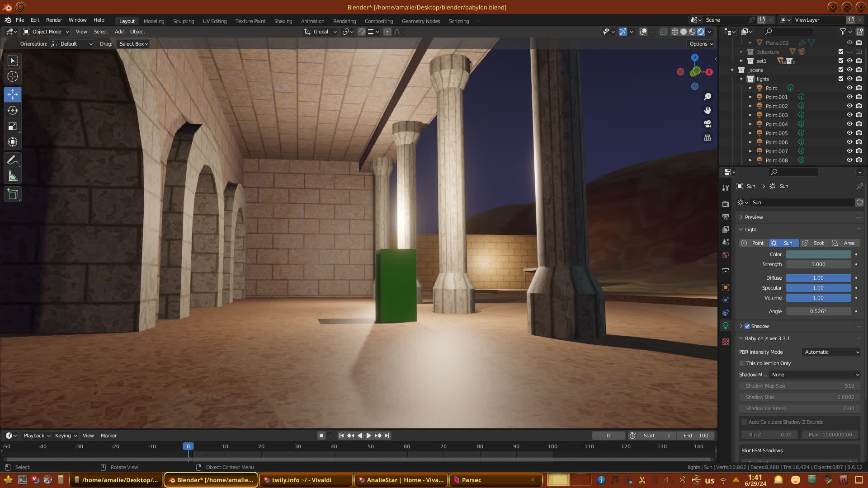Image resolution: width=868 pixels, height=488 pixels.
Task: Open the Shading workspace tab
Action: tap(283, 21)
